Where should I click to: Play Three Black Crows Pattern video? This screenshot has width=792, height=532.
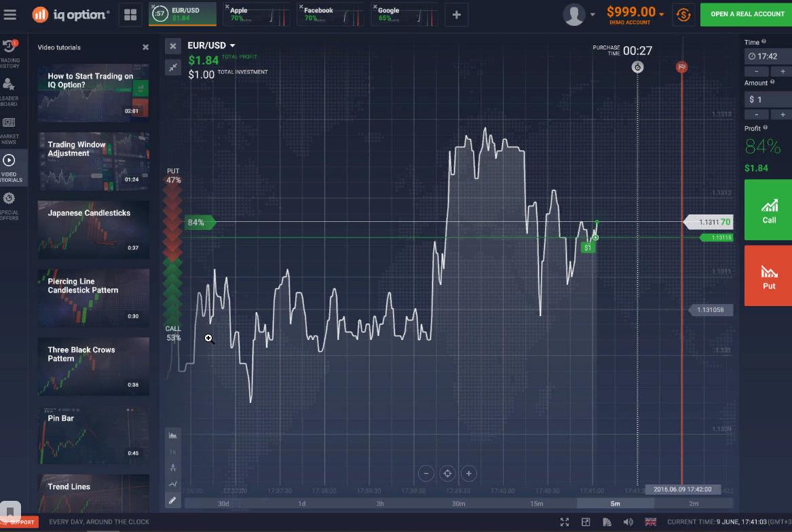tap(94, 366)
